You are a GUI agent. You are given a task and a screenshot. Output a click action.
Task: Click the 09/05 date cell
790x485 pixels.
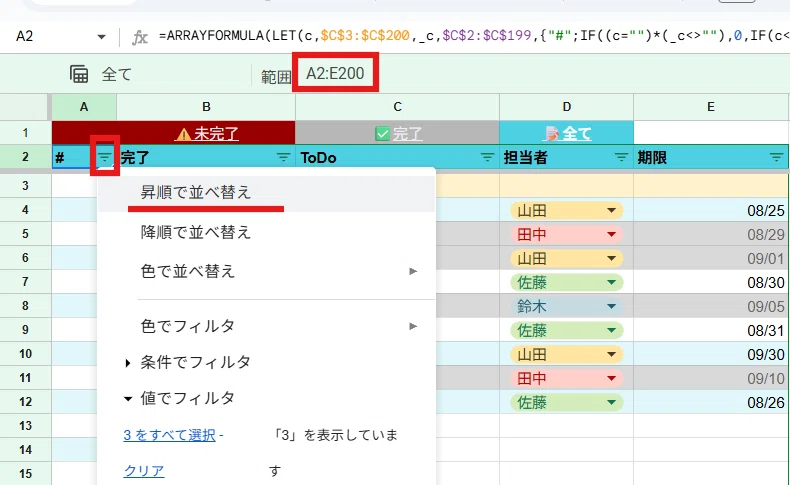711,306
